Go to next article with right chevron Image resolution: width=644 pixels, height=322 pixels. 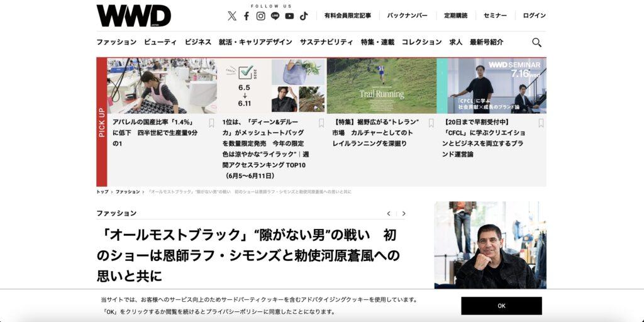click(x=404, y=214)
